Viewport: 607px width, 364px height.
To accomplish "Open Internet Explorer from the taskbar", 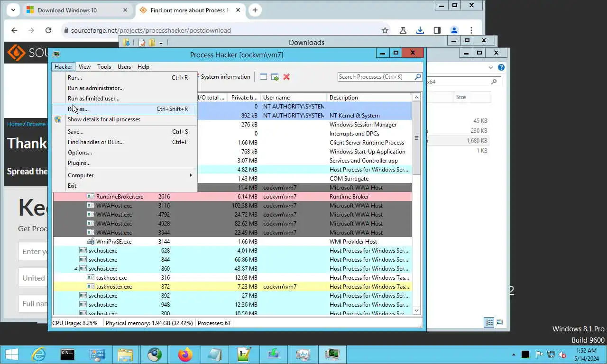I will coord(38,355).
